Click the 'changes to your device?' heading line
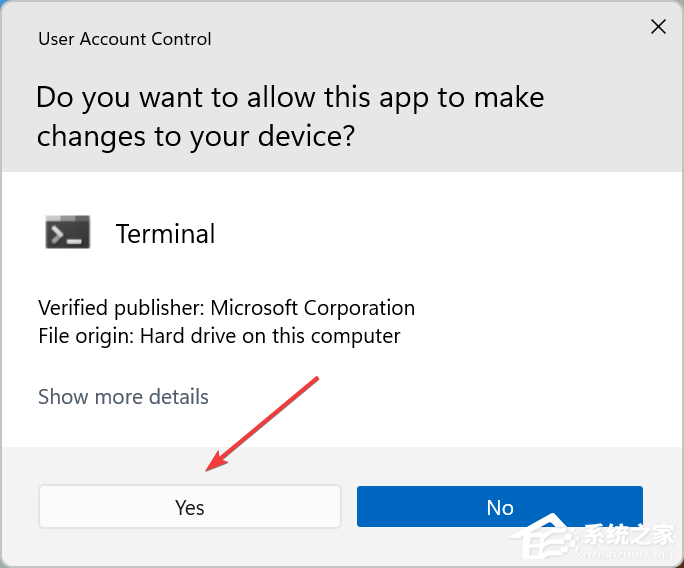Screen dimensions: 684x568 (195, 136)
